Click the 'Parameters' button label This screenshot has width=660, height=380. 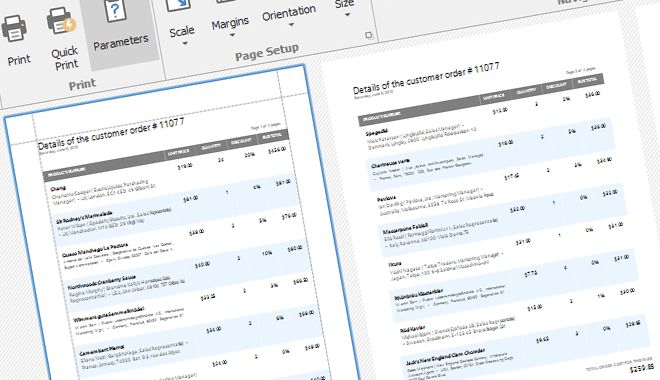coord(121,42)
